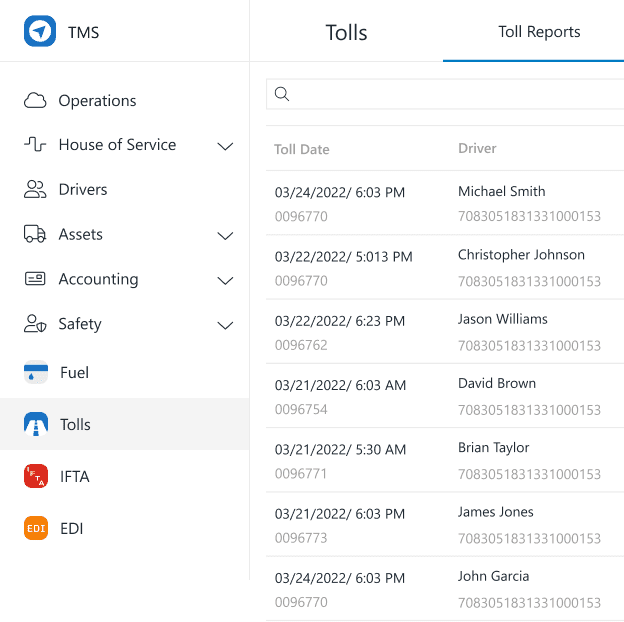Open the Fuel menu item

74,373
